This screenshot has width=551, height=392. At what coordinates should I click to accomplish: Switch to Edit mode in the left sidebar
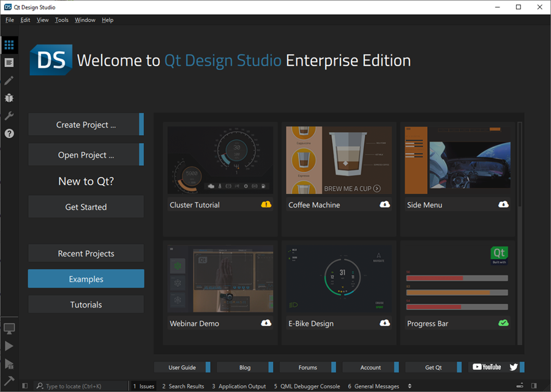coord(9,62)
